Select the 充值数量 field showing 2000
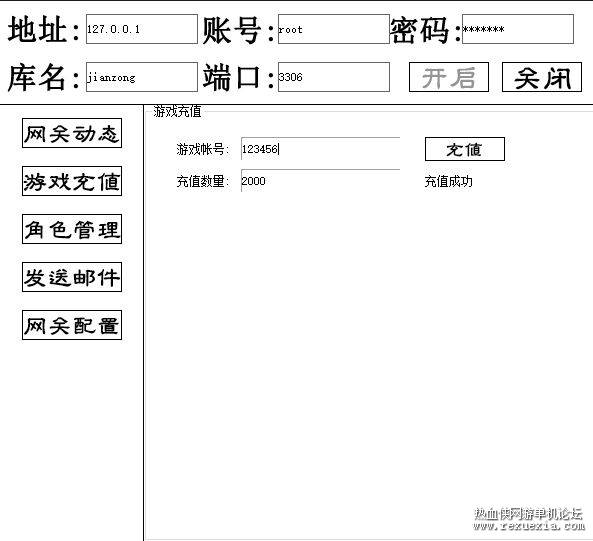Screen dimensions: 593x541 [320, 181]
